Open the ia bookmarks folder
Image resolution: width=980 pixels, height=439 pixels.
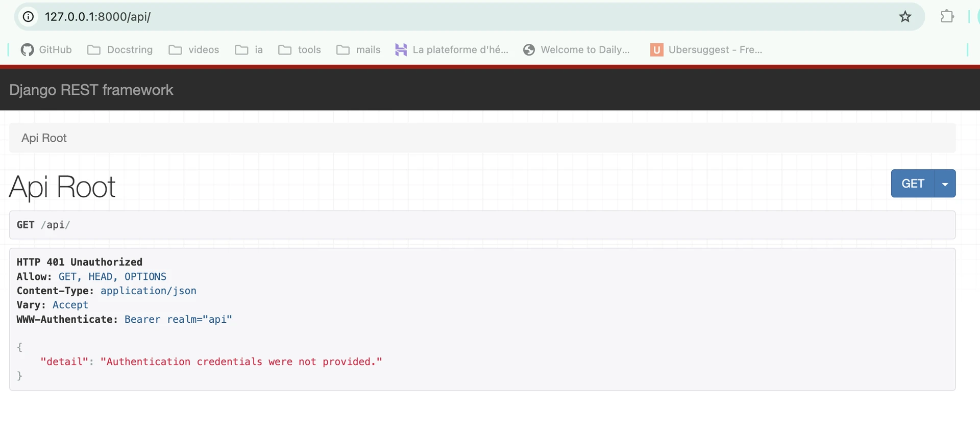tap(249, 49)
